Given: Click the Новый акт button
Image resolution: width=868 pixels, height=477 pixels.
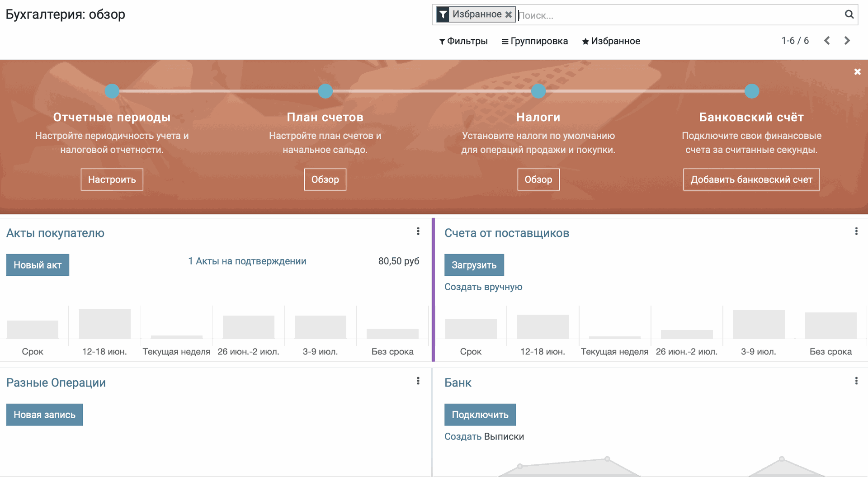Looking at the screenshot, I should coord(38,265).
